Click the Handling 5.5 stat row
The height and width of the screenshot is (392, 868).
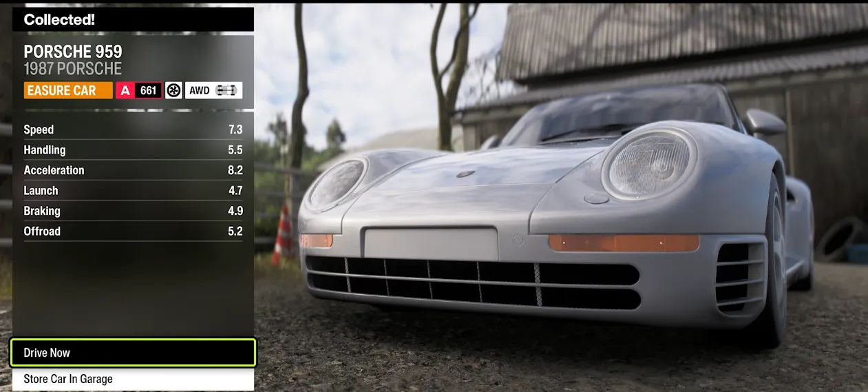(x=133, y=150)
